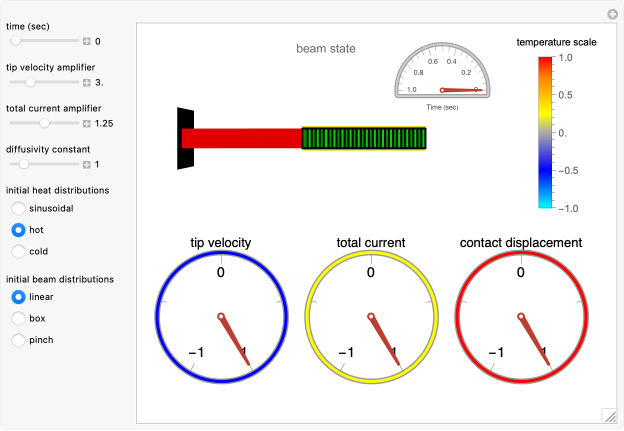This screenshot has width=624, height=431.
Task: Click the total current yellow gauge
Action: pyautogui.click(x=371, y=317)
